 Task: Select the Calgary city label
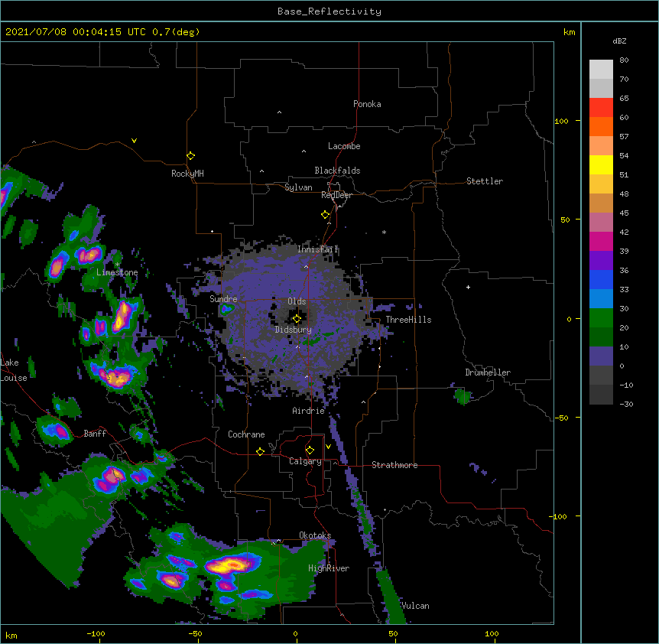(305, 461)
